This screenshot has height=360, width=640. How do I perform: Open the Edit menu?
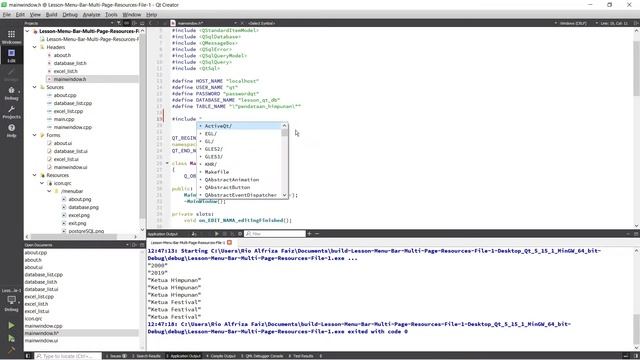(x=20, y=15)
